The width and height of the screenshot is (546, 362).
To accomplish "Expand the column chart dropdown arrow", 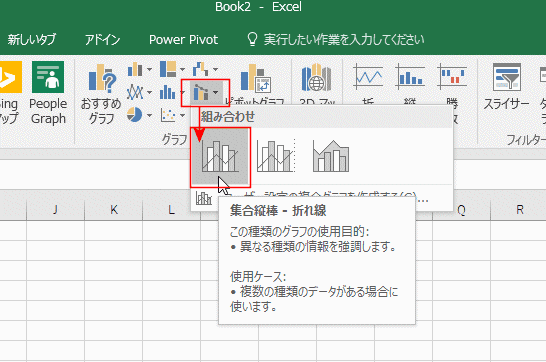I will tap(149, 70).
